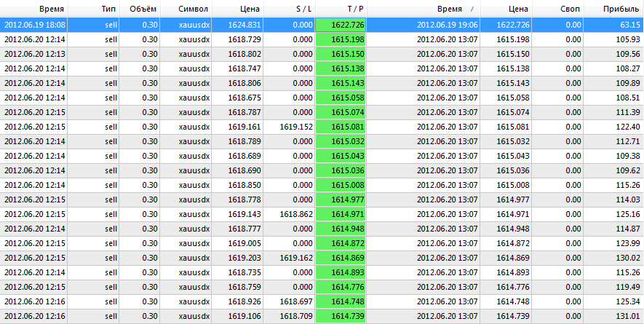Image resolution: width=644 pixels, height=324 pixels.
Task: Select the profit value 111.39
Action: tap(613, 112)
